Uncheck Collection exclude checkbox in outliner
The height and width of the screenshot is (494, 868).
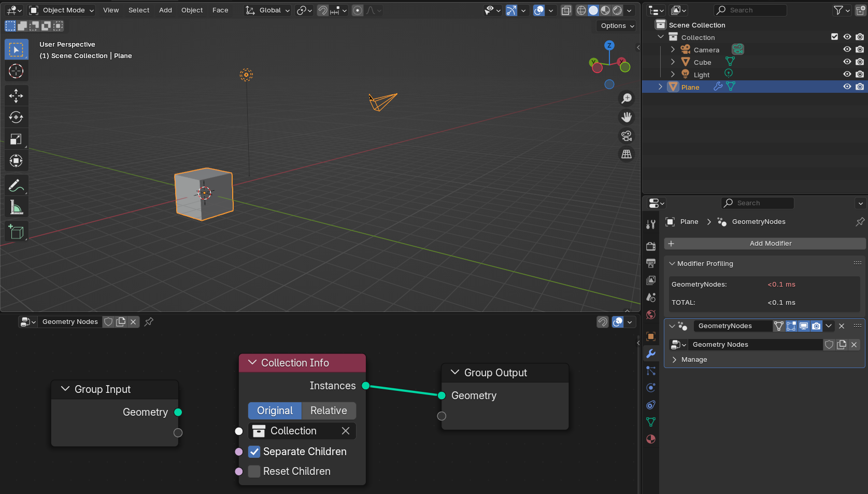[834, 37]
